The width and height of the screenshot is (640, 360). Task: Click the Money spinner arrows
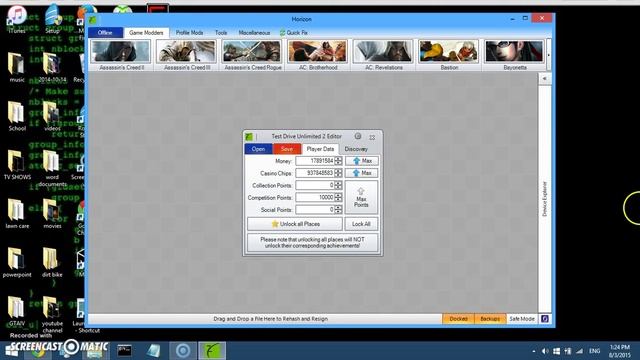coord(338,161)
